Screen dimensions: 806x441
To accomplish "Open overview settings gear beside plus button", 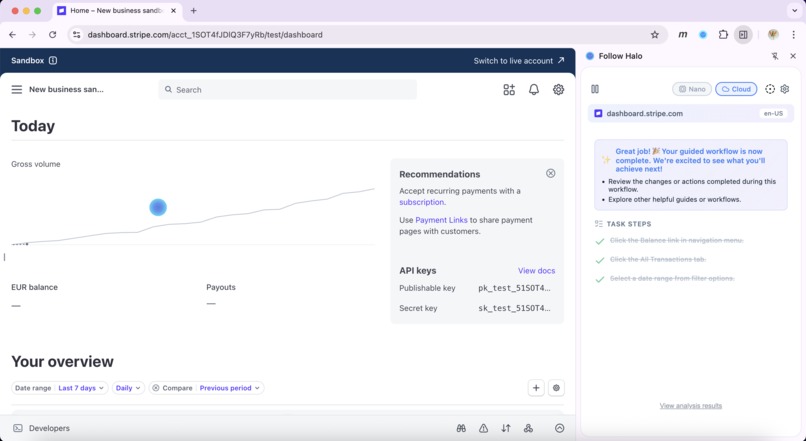I will [556, 388].
